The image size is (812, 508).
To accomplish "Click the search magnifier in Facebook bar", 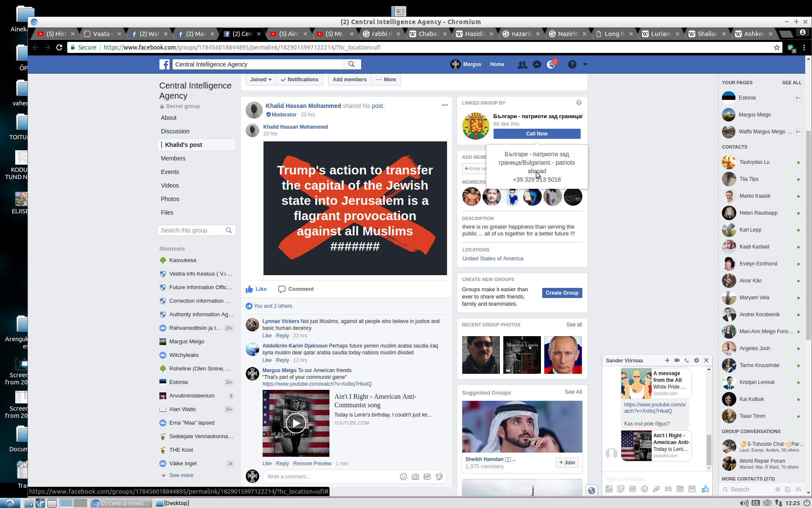I will click(351, 64).
